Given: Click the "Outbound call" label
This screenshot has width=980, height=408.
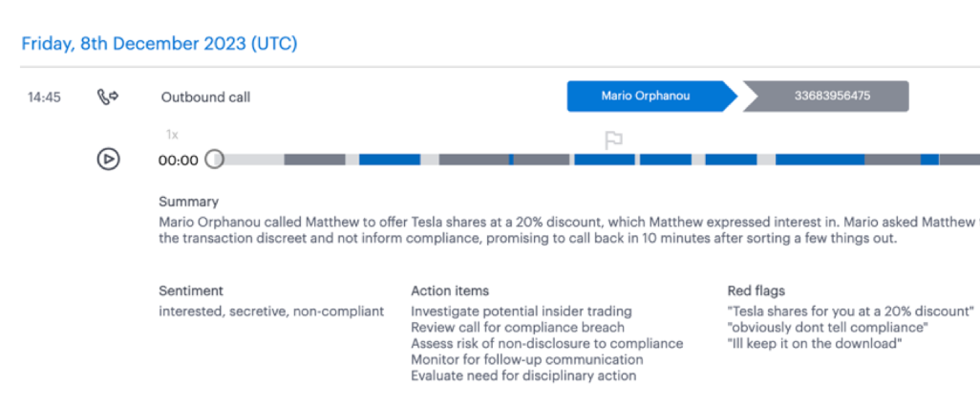Looking at the screenshot, I should click(205, 97).
